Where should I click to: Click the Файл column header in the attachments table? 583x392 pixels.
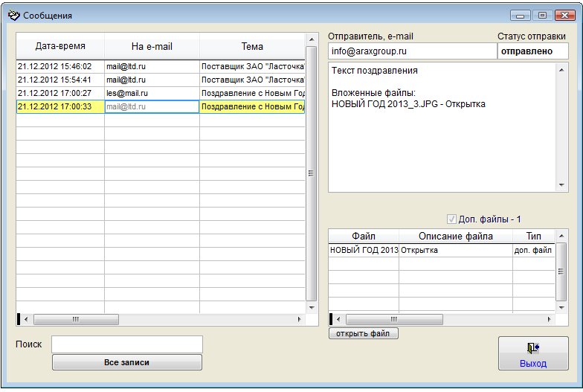point(363,237)
